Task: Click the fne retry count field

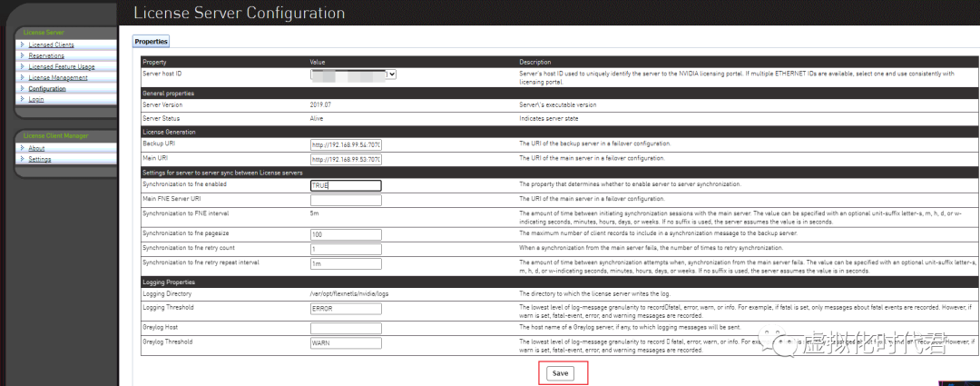Action: [346, 248]
